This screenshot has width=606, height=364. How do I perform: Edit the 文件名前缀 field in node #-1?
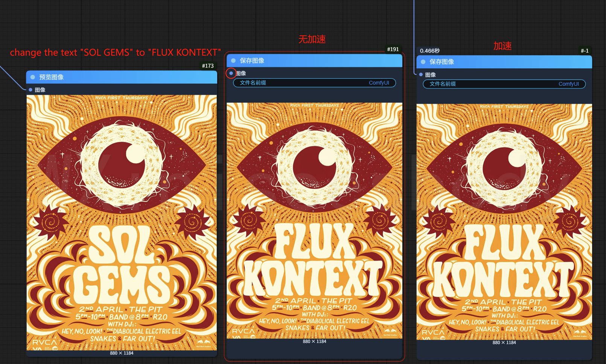(504, 84)
